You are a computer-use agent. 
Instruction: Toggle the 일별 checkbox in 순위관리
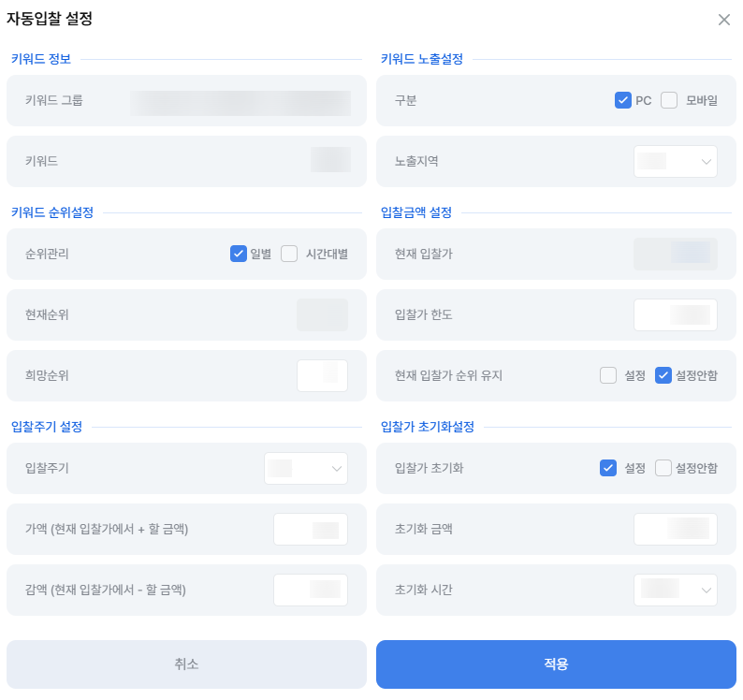pyautogui.click(x=239, y=254)
